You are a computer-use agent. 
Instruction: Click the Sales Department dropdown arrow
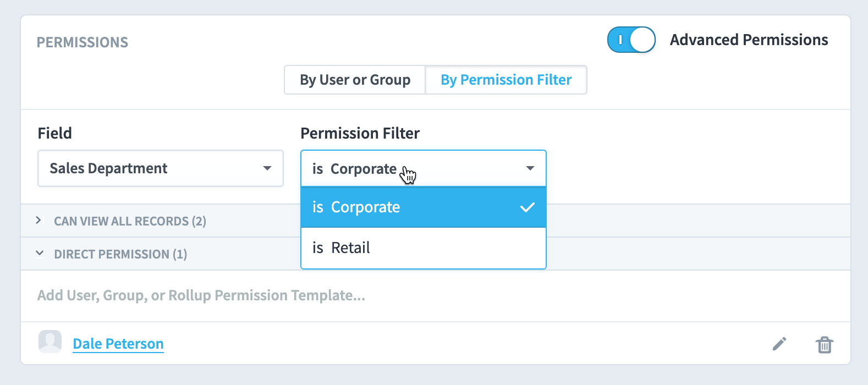[x=267, y=168]
